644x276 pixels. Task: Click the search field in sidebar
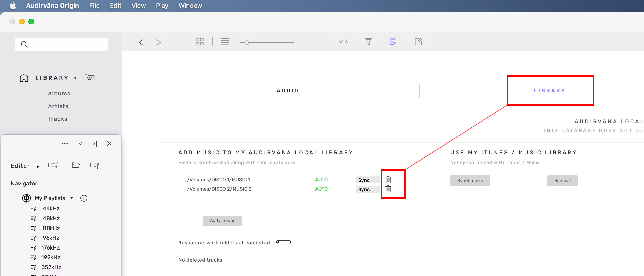[x=61, y=45]
